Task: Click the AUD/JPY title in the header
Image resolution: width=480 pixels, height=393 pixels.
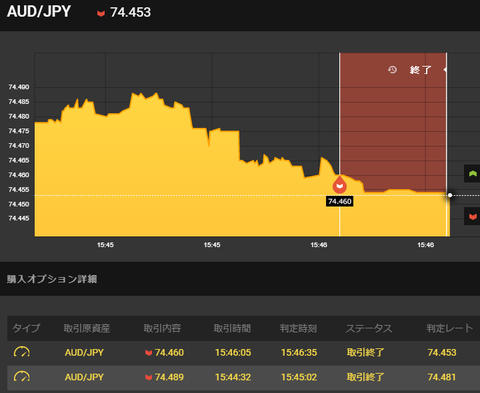Action: (39, 12)
